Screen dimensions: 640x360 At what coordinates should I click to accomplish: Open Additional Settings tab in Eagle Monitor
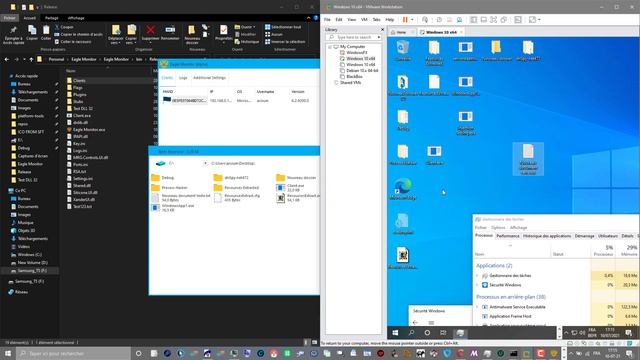point(209,78)
